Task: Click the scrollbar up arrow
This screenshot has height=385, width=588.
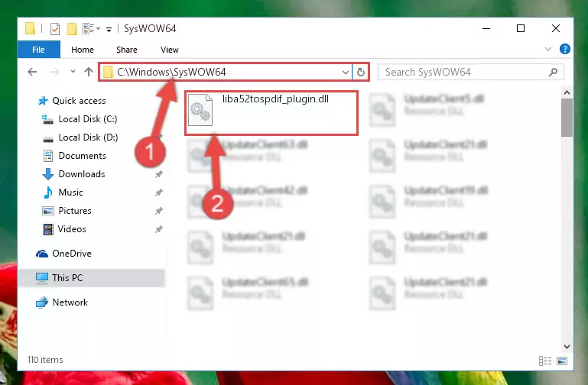Action: [567, 92]
